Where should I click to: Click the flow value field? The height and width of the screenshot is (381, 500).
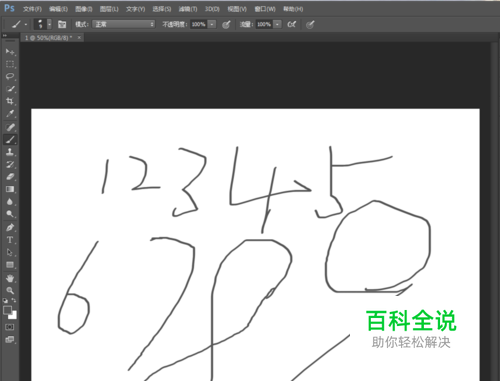tap(264, 24)
